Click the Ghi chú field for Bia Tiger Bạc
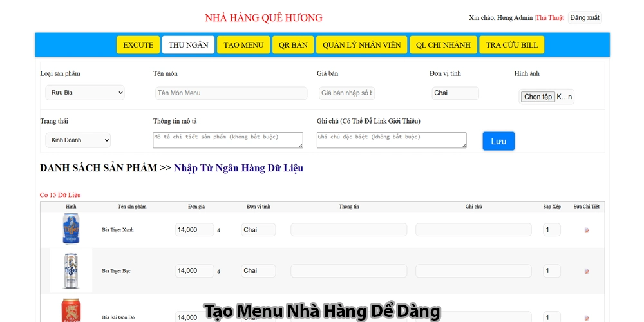Viewport: 644px width, 322px height. [x=473, y=270]
